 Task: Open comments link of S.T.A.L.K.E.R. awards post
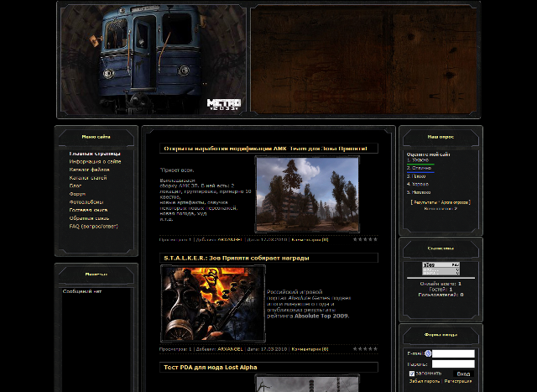click(310, 349)
